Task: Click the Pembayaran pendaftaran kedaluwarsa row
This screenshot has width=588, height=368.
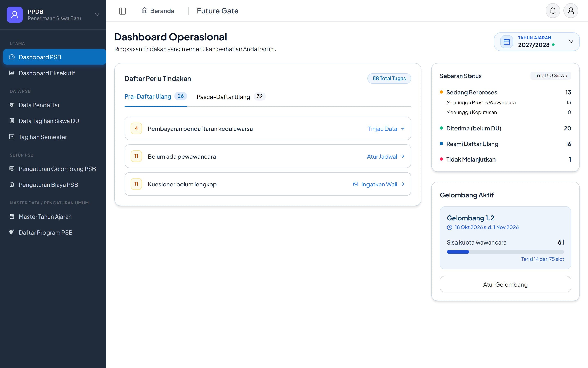Action: 267,128
